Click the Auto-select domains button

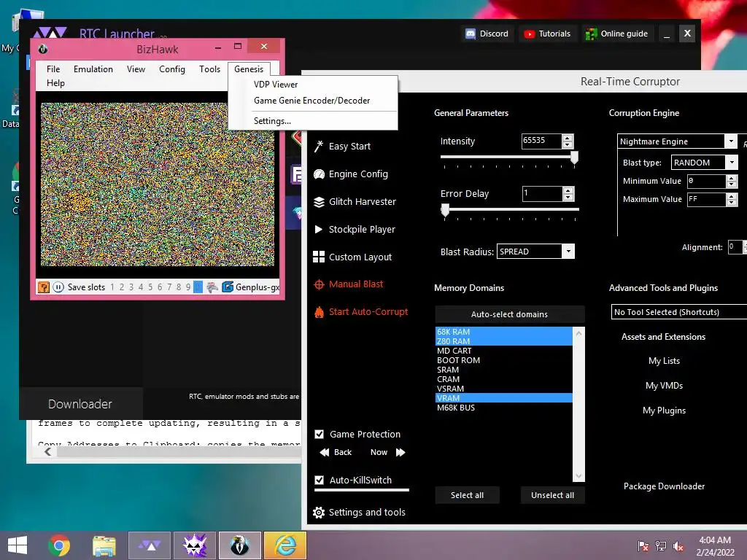pos(509,314)
